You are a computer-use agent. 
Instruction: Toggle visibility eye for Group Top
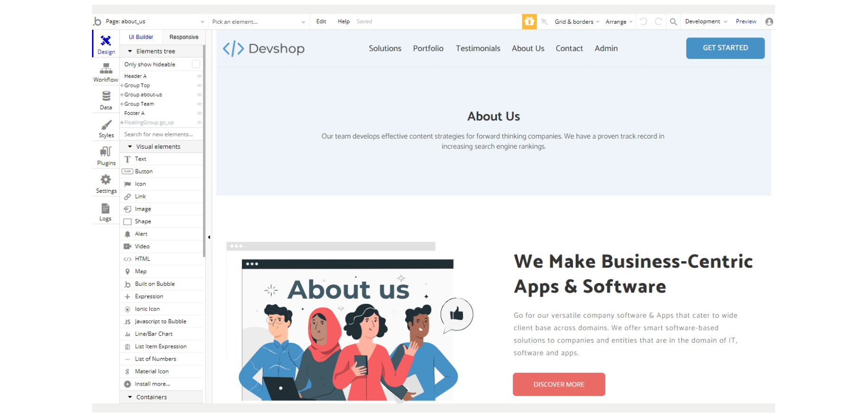(199, 85)
